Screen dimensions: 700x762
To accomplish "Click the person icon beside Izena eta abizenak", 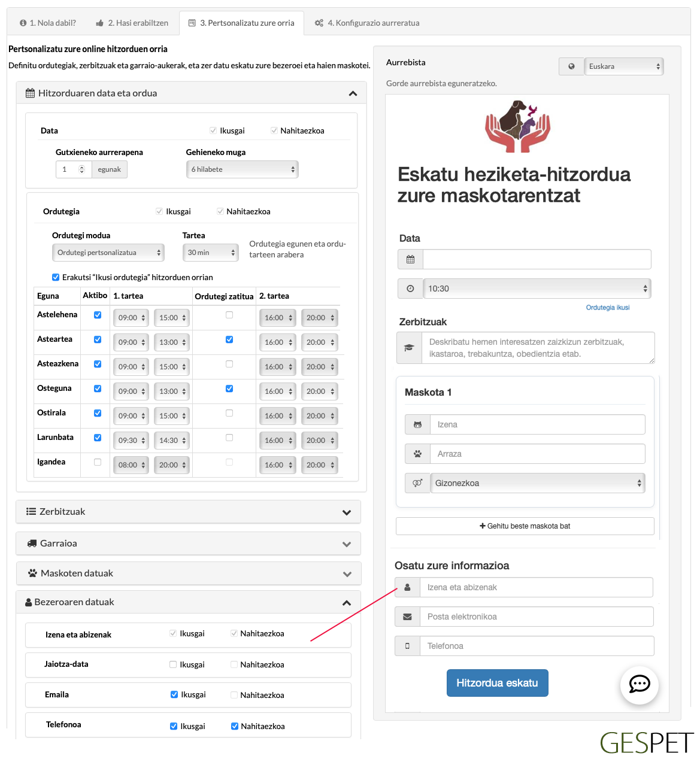I will [x=407, y=587].
